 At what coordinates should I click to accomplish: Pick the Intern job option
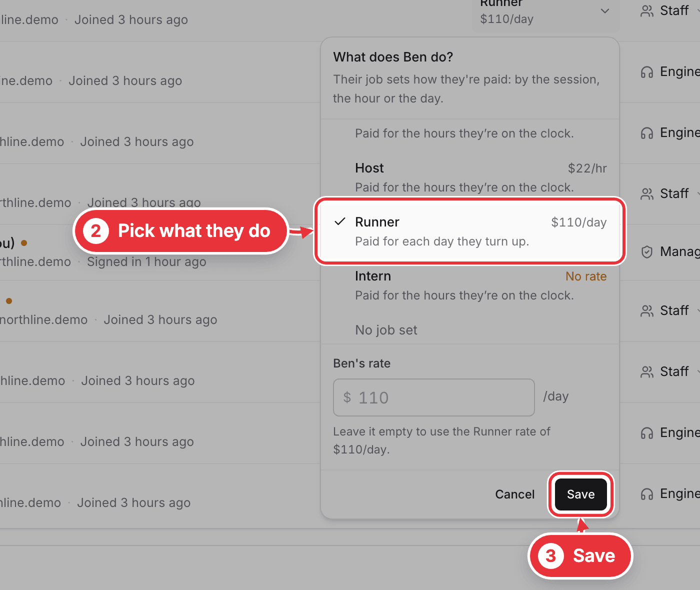click(470, 285)
